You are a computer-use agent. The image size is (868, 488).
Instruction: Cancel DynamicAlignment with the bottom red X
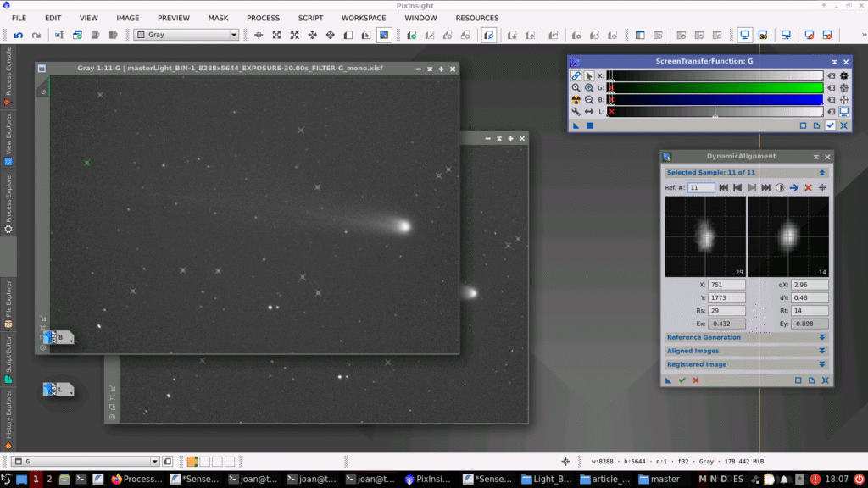pos(696,380)
